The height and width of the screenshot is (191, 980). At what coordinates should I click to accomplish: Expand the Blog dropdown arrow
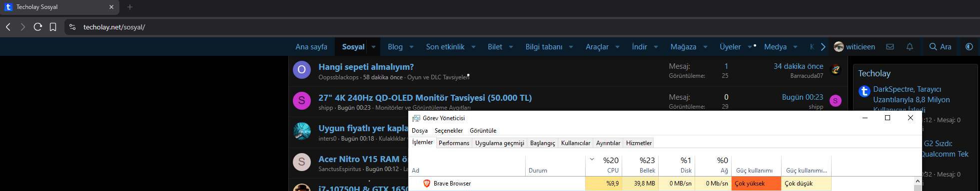(x=411, y=47)
